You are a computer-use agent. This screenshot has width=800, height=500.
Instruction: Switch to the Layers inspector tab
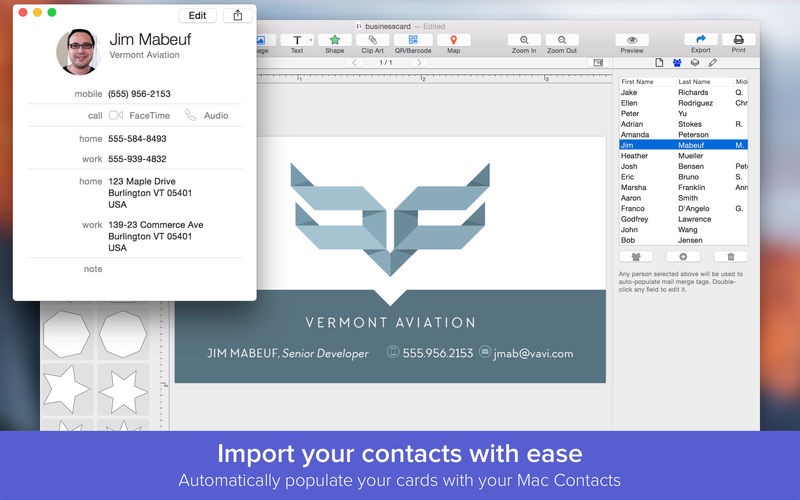[x=695, y=62]
